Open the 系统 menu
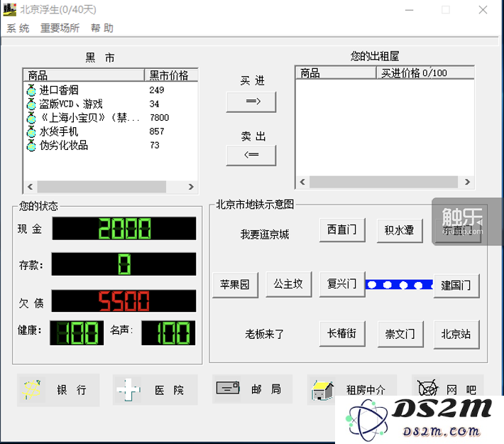The height and width of the screenshot is (444, 504). (x=18, y=28)
